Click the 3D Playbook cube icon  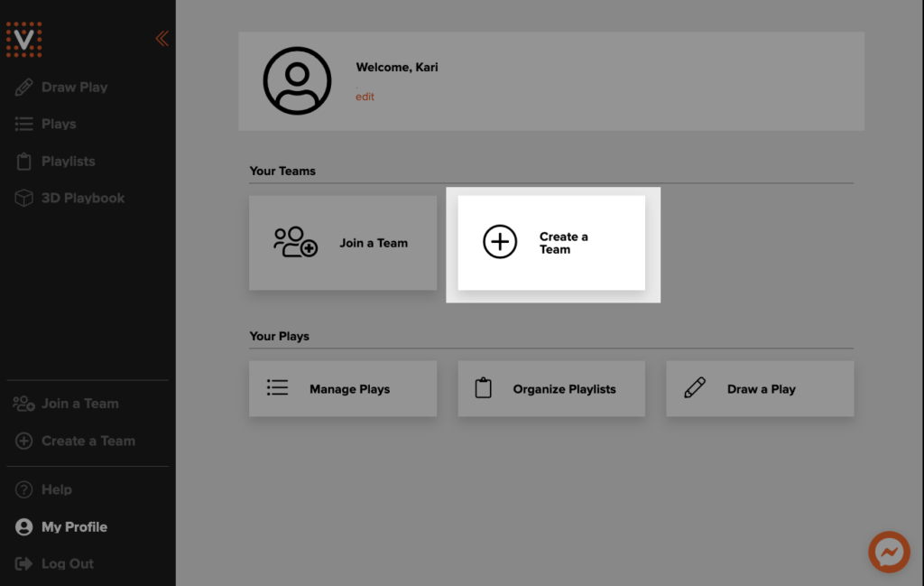click(23, 198)
